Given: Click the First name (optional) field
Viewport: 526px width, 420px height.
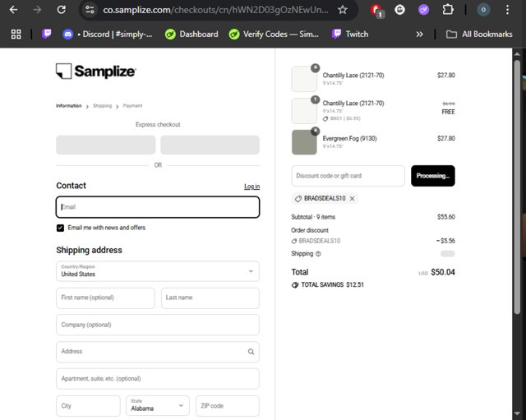Looking at the screenshot, I should click(106, 298).
